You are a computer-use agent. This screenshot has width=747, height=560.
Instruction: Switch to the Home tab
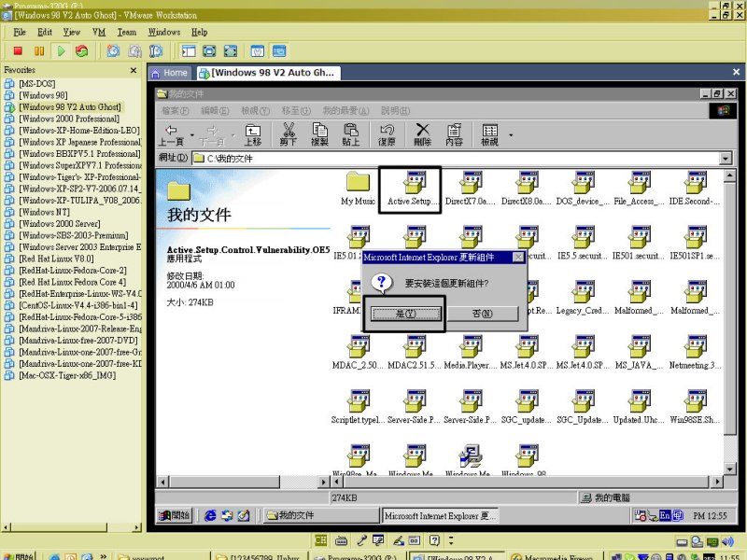point(170,73)
